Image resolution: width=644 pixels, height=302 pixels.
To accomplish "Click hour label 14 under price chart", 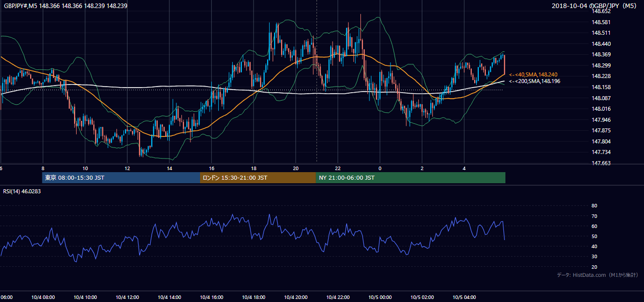I will point(169,169).
